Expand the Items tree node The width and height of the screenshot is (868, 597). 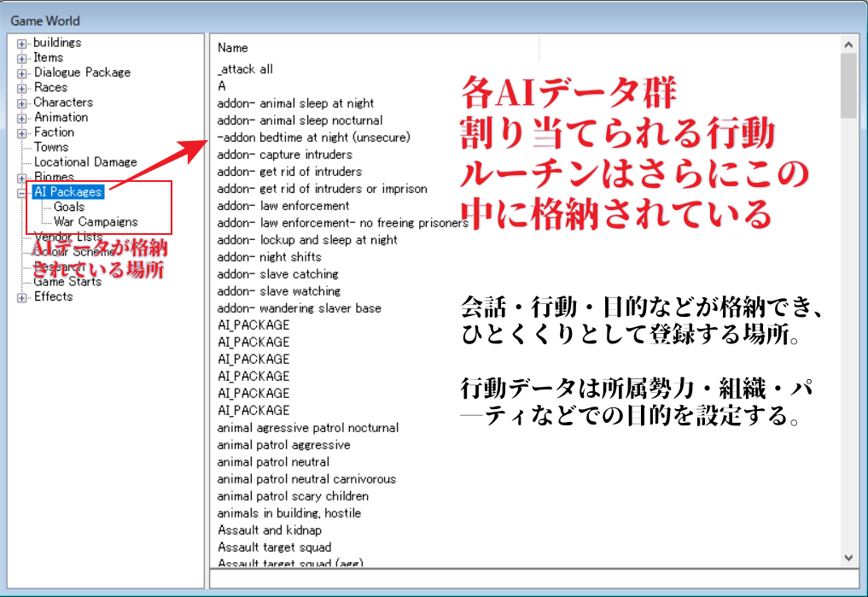pyautogui.click(x=21, y=58)
